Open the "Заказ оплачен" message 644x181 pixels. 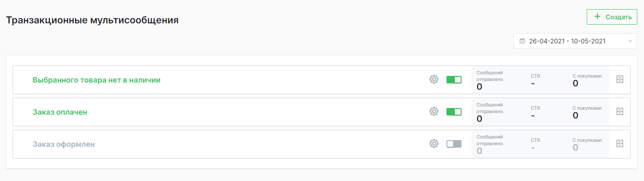coord(60,112)
